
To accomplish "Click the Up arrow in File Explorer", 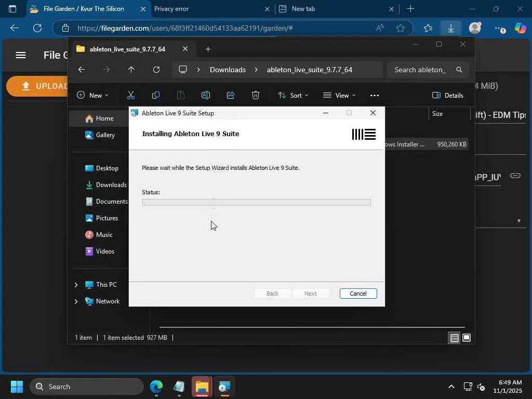I will click(131, 70).
